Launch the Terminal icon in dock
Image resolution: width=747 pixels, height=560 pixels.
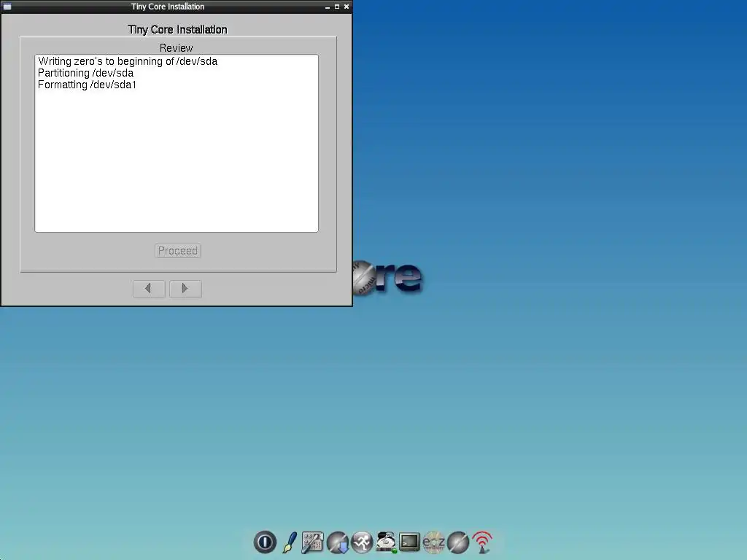click(x=409, y=542)
